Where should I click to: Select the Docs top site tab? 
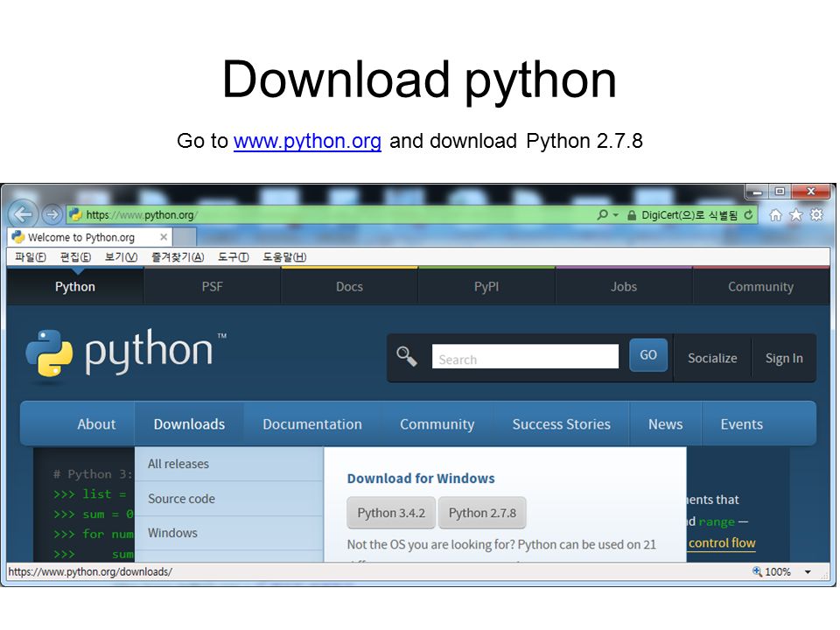click(349, 287)
